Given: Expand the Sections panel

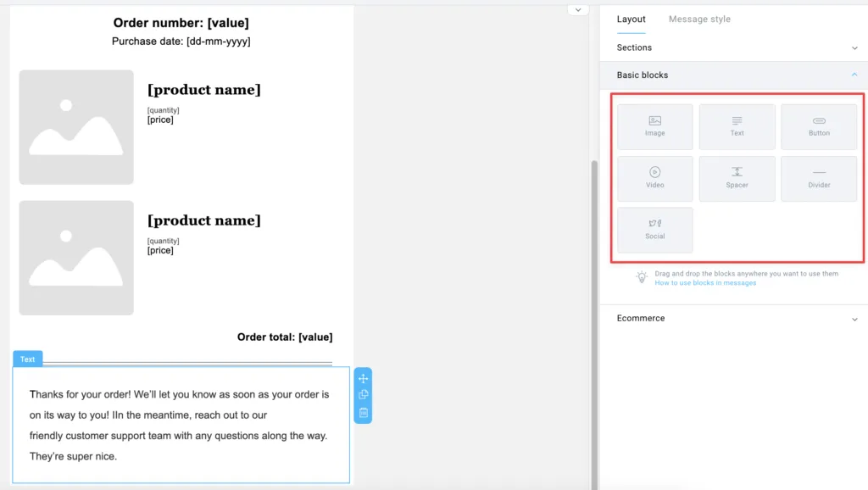Looking at the screenshot, I should (x=735, y=47).
